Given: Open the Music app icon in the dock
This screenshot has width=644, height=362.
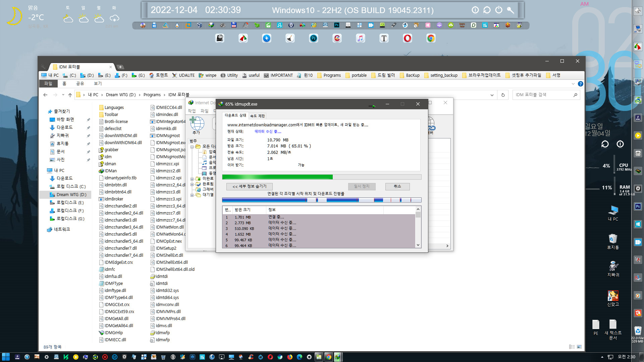Looking at the screenshot, I should pyautogui.click(x=360, y=38).
